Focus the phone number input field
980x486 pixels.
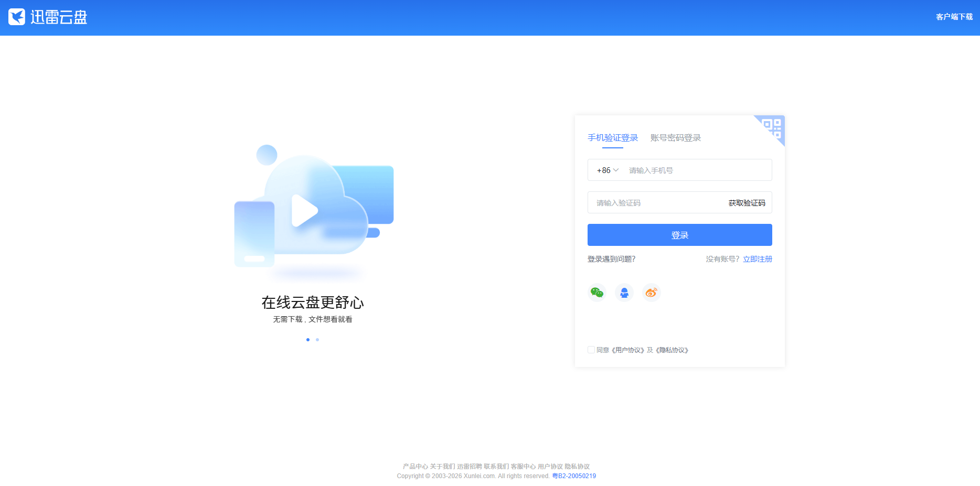point(697,170)
